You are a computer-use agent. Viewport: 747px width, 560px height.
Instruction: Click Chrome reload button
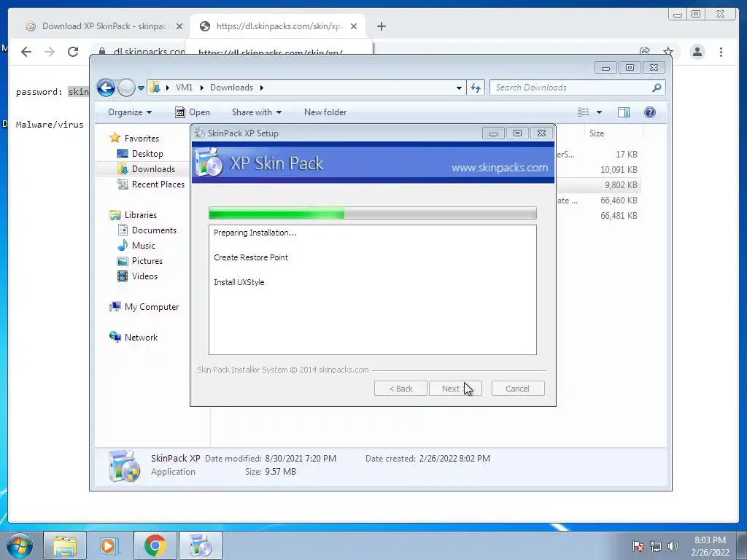point(73,52)
